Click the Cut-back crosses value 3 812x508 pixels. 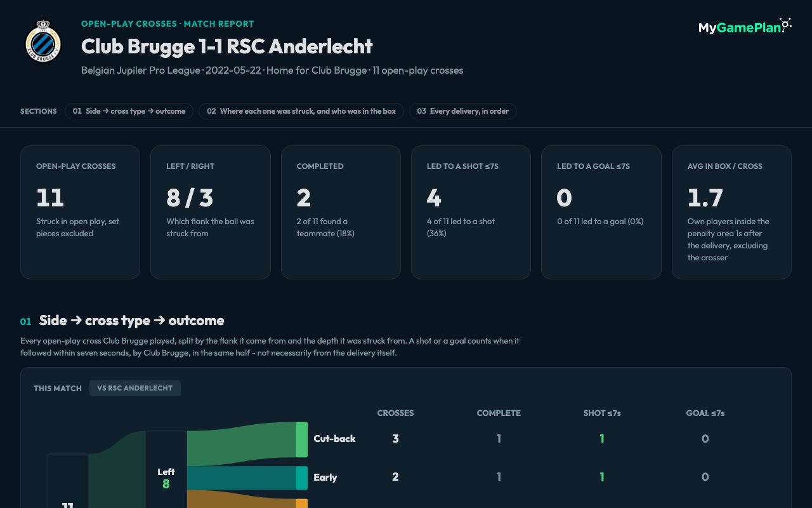point(395,439)
